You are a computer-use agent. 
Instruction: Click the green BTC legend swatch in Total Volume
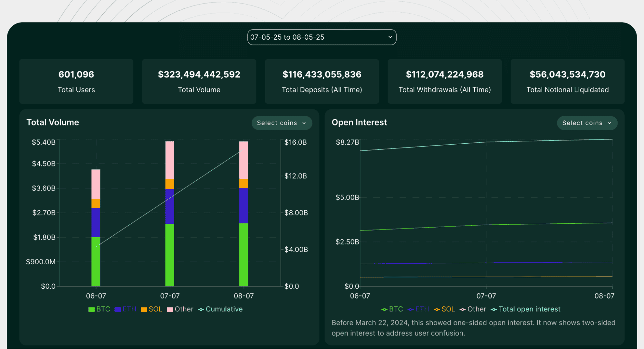pyautogui.click(x=91, y=309)
